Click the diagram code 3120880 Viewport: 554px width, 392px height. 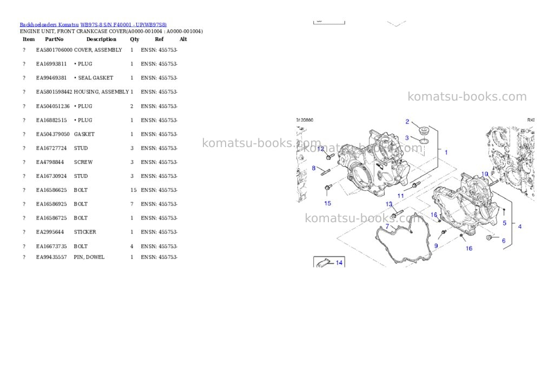(305, 120)
